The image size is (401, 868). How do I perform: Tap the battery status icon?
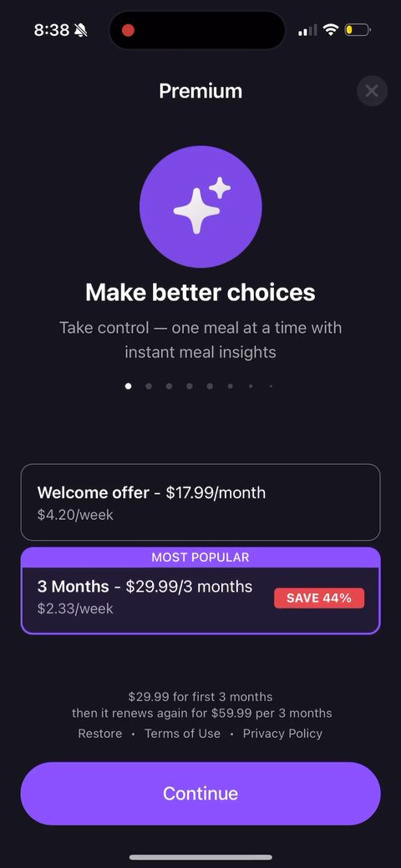tap(358, 29)
